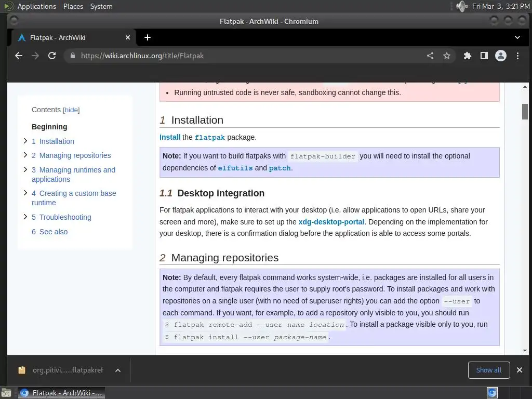
Task: Go to 5 Troubleshooting in contents
Action: (x=61, y=217)
